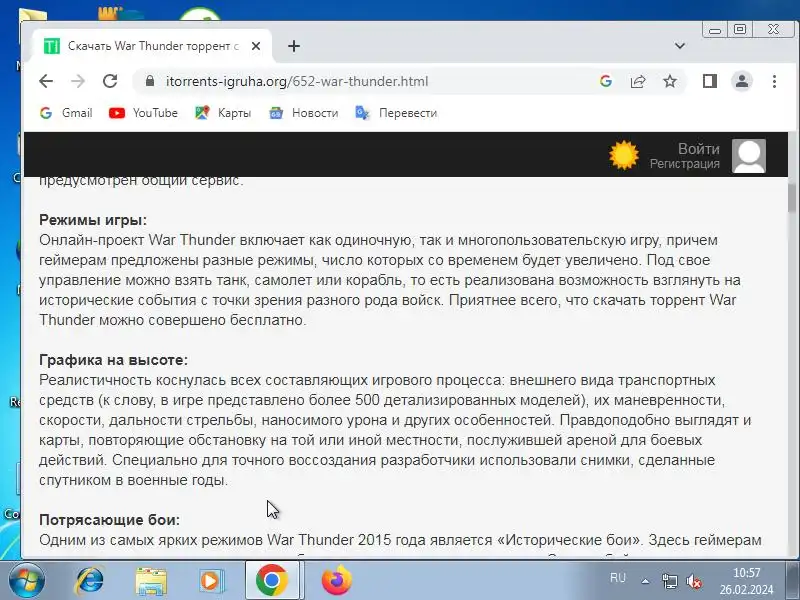Launch Firefox from the taskbar
Screen dimensions: 800x600
336,580
